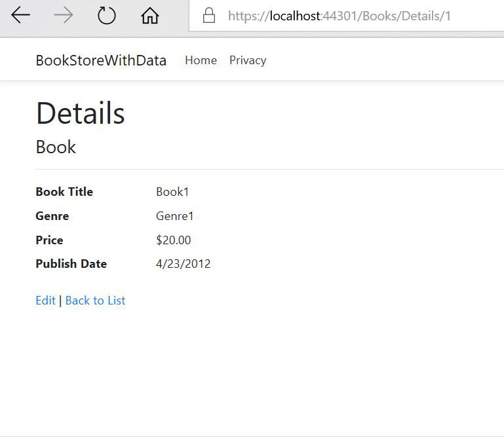Screen dimensions: 504x442
Task: Select the Genre1 value text
Action: [x=175, y=216]
